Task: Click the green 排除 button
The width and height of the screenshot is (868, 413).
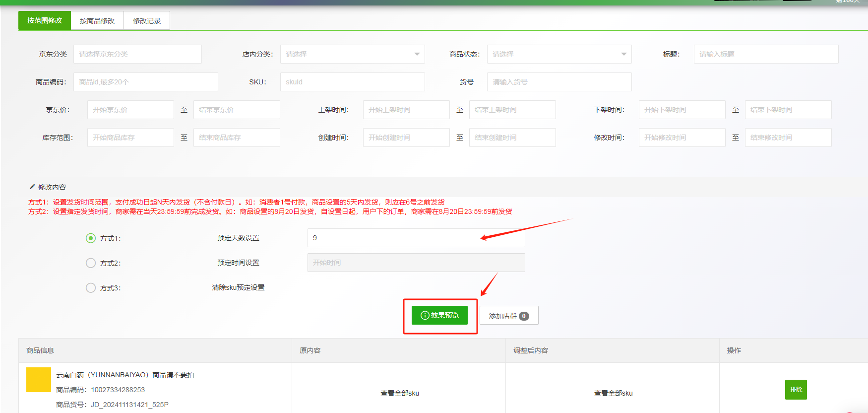Action: coord(796,390)
